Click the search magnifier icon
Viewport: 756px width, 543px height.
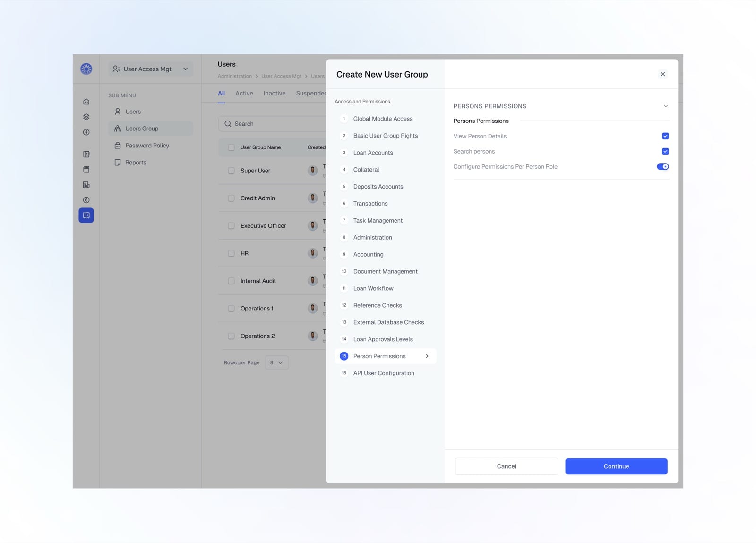[x=228, y=124]
